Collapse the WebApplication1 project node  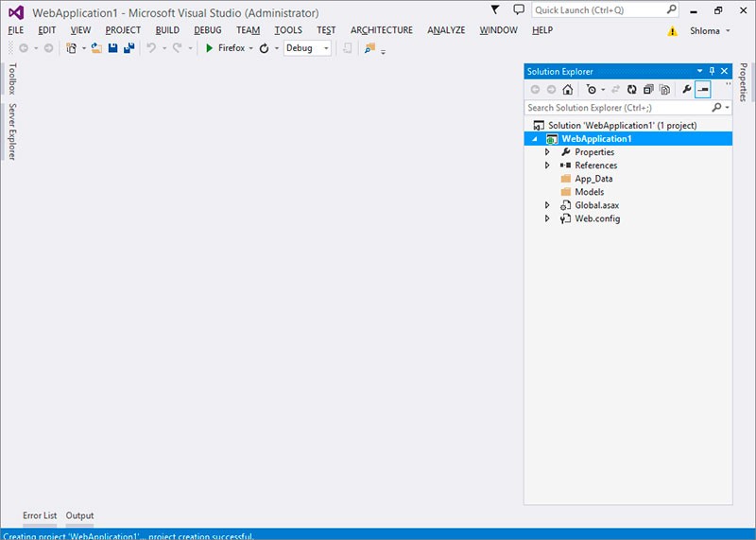coord(535,139)
